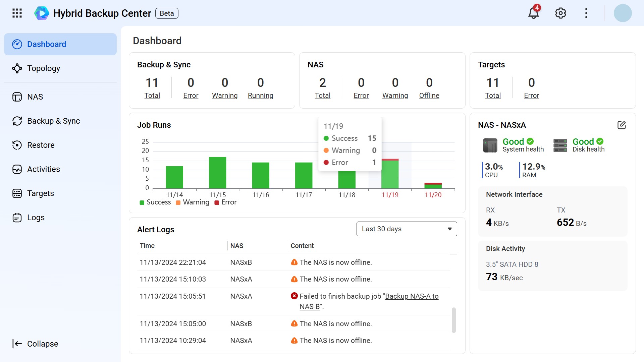
Task: Click the Collapse arrow icon
Action: [x=17, y=344]
